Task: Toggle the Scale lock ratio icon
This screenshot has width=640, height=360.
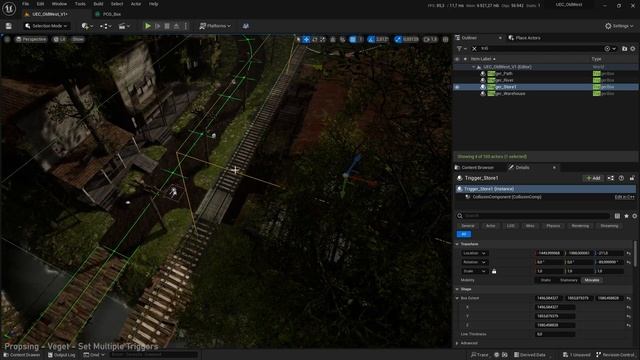Action: pyautogui.click(x=494, y=271)
